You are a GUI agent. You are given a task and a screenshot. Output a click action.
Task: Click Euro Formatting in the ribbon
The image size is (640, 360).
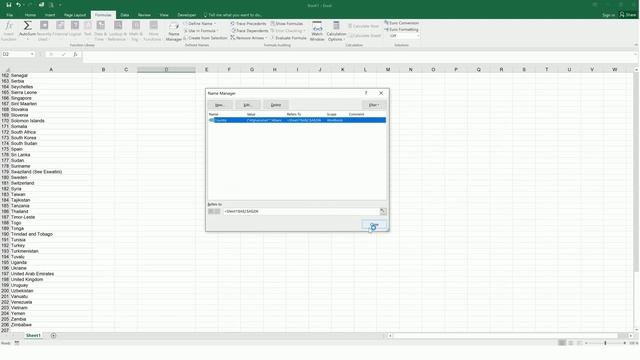(x=401, y=29)
